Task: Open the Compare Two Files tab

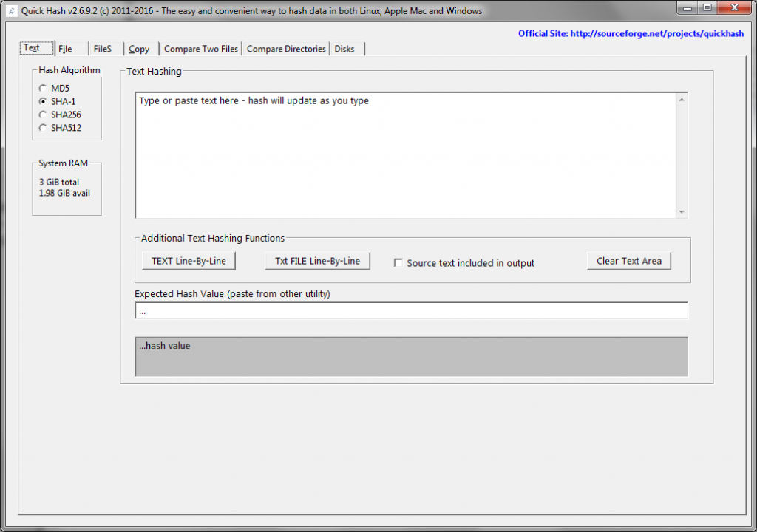Action: [x=200, y=48]
